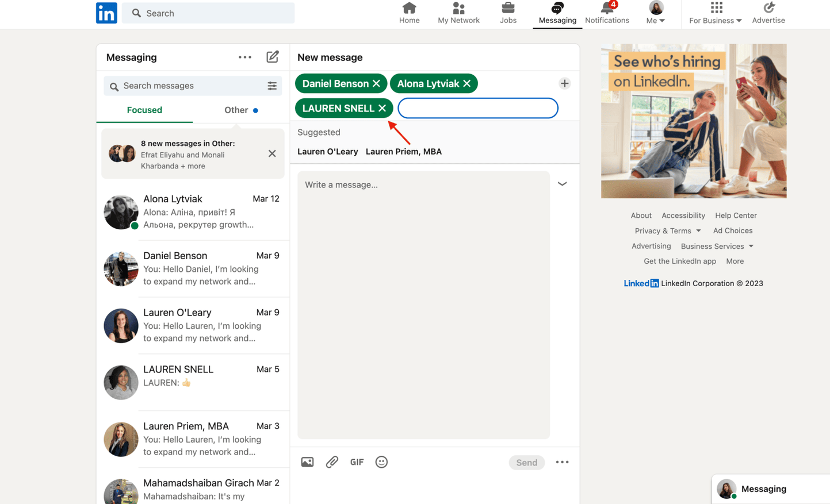Attach an image using the photo icon
This screenshot has width=830, height=504.
[307, 462]
